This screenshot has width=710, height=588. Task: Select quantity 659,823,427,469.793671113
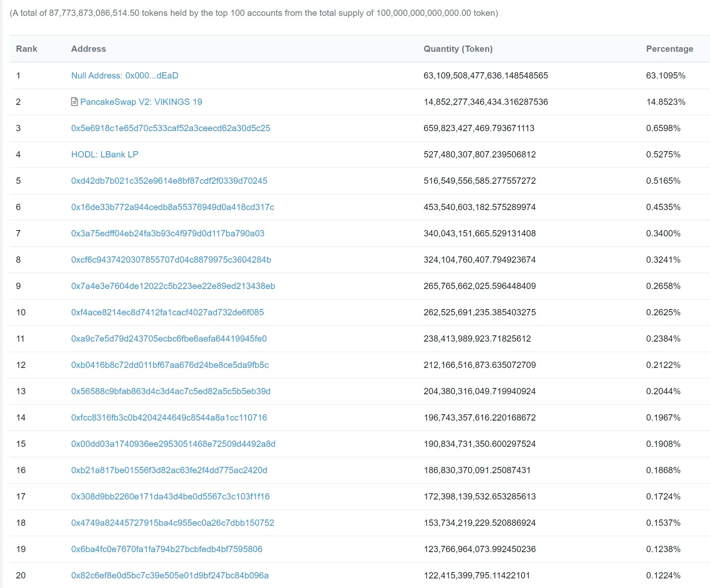(479, 128)
